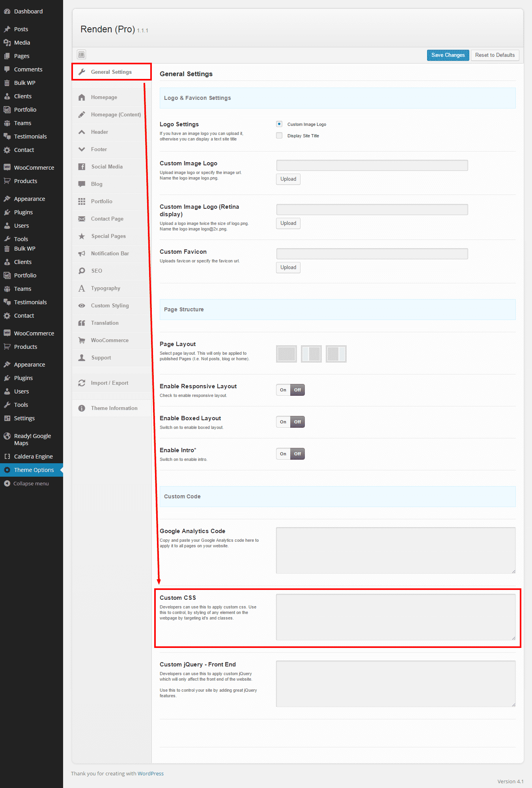Click the Social Media Facebook icon

[82, 167]
